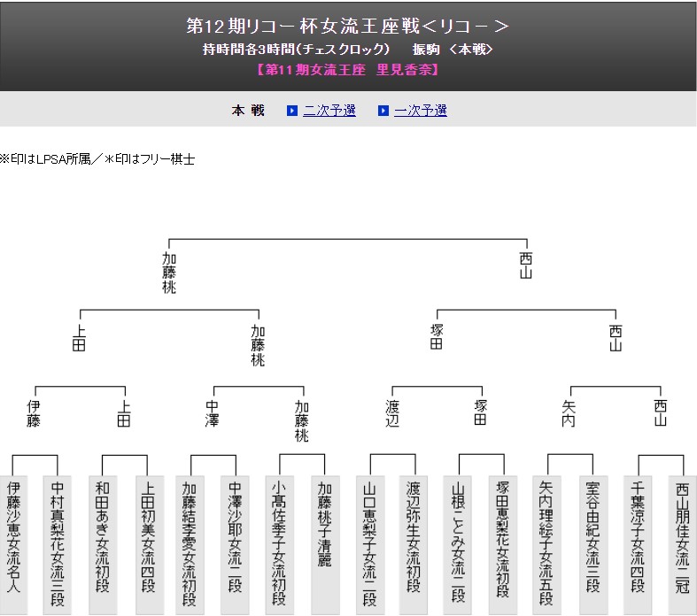The width and height of the screenshot is (697, 616).
Task: Select player box 千葉涼子女流四段
Action: [638, 545]
